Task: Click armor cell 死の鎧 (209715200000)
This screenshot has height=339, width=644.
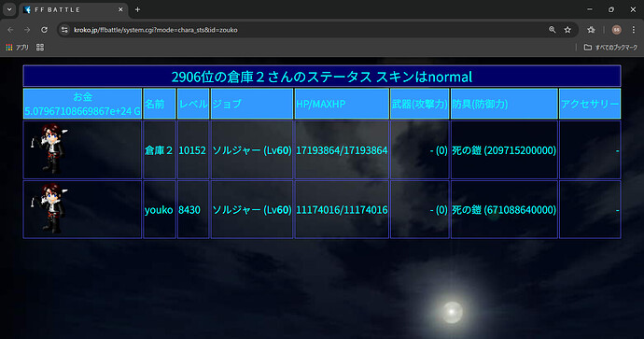Action: pos(504,150)
